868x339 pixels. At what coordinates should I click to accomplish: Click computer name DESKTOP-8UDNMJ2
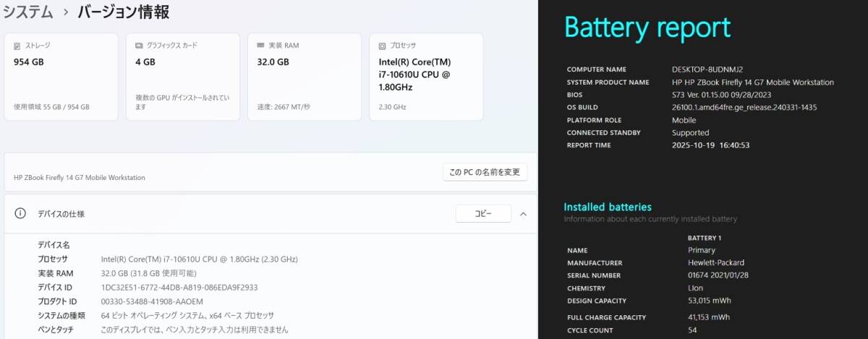pyautogui.click(x=707, y=69)
